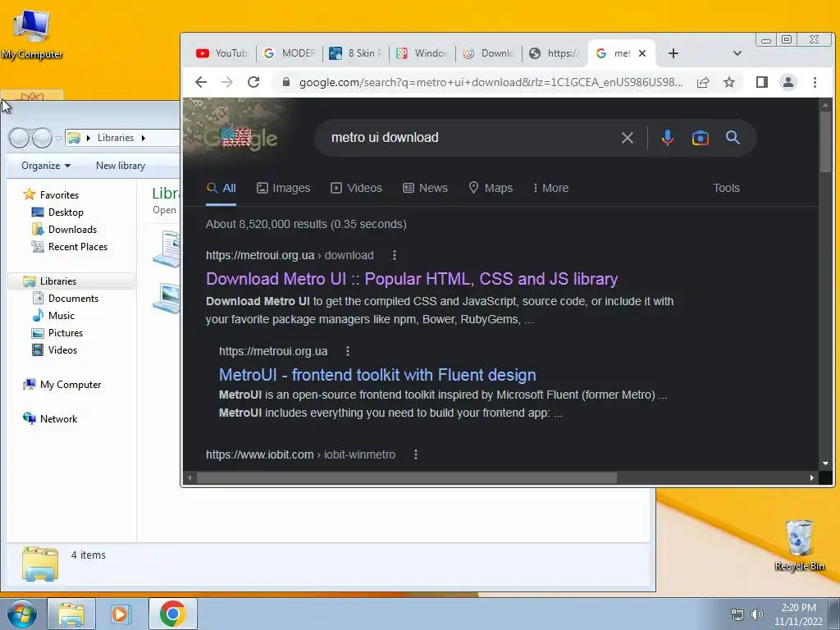Viewport: 840px width, 630px height.
Task: Click Chrome's forward arrow button
Action: tap(227, 82)
